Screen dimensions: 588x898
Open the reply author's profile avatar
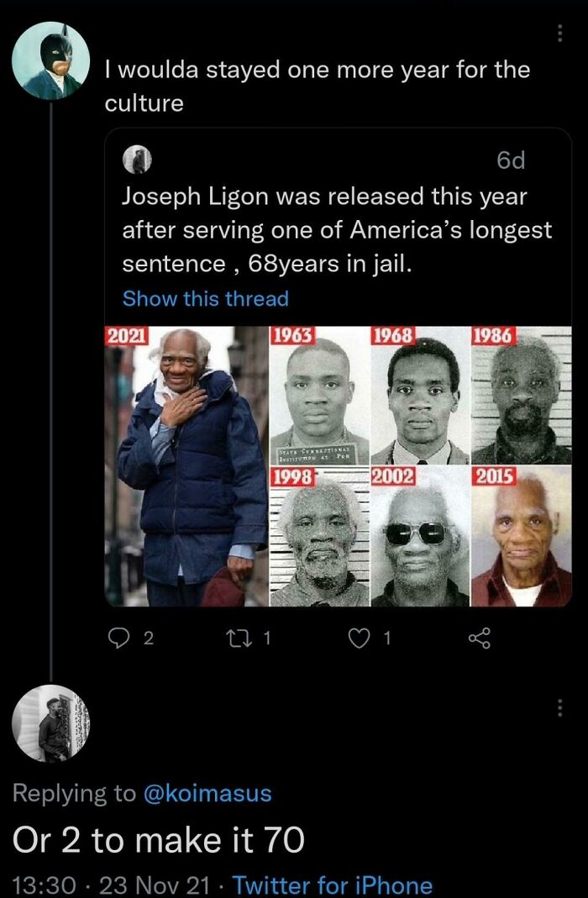(x=51, y=723)
